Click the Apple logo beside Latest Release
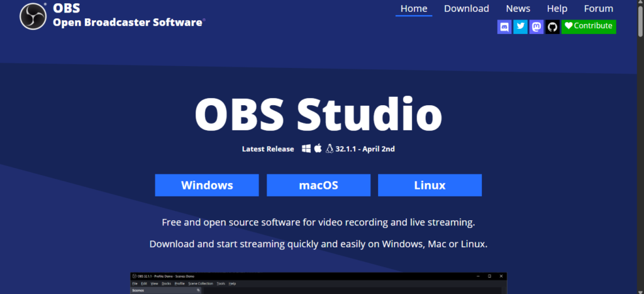This screenshot has width=644, height=294. (318, 149)
